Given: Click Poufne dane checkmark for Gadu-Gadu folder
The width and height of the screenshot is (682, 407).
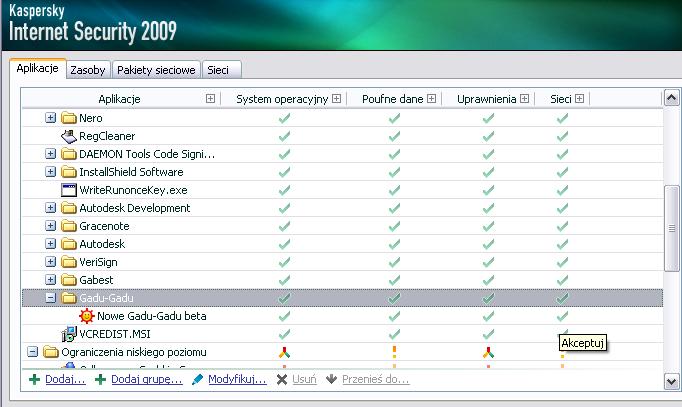Looking at the screenshot, I should (x=394, y=298).
